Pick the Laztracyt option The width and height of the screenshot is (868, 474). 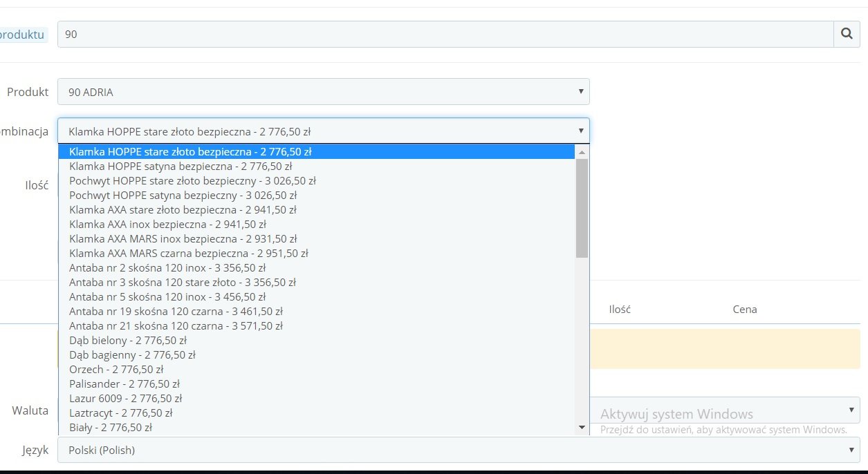(x=317, y=413)
